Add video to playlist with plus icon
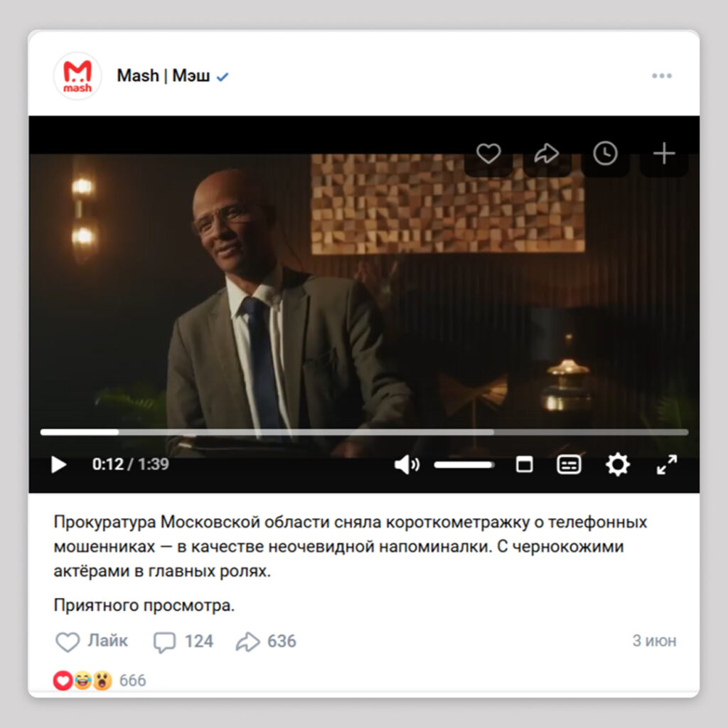 [x=664, y=154]
